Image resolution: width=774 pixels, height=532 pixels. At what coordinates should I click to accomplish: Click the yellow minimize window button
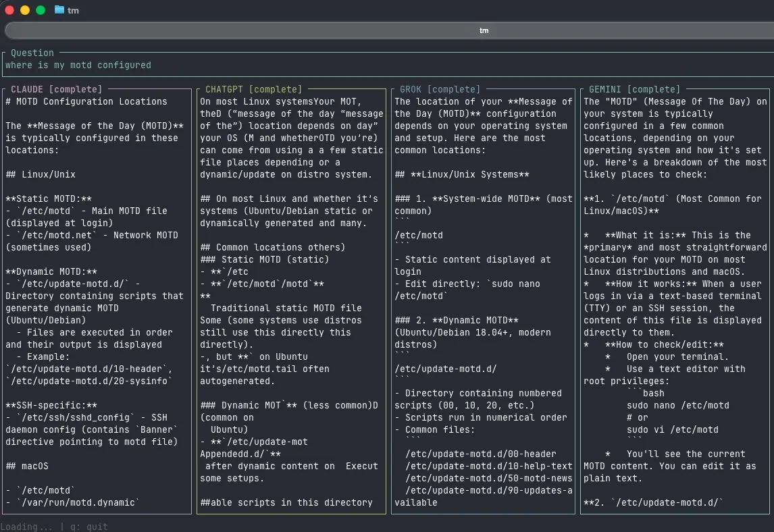[25, 10]
